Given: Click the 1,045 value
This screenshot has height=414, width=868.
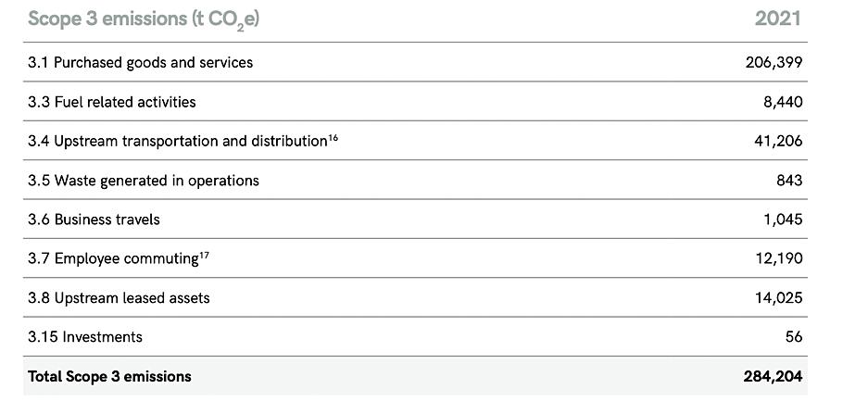Looking at the screenshot, I should click(x=782, y=220).
